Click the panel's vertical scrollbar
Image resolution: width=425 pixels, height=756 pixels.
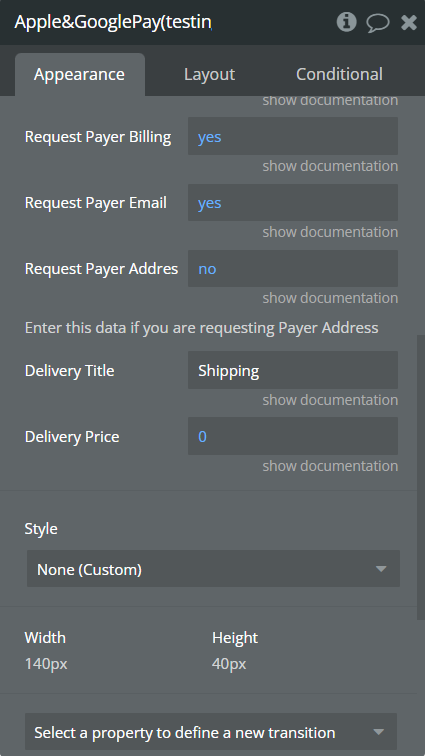[421, 477]
